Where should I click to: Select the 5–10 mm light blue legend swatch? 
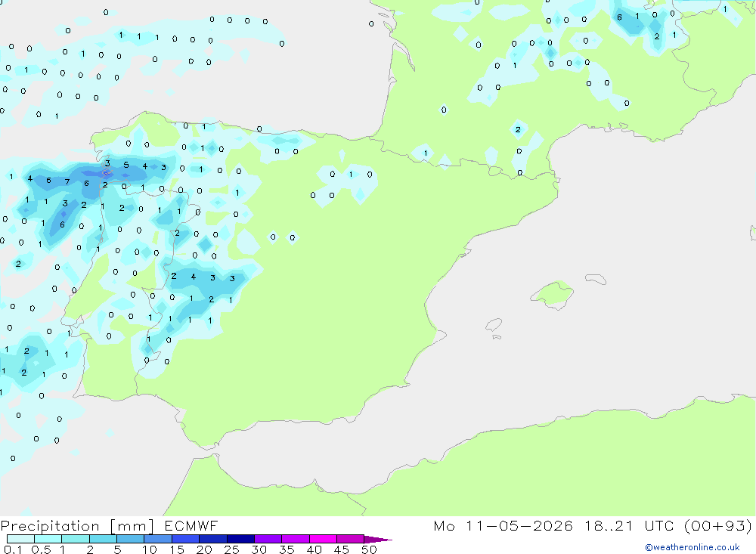click(x=131, y=539)
